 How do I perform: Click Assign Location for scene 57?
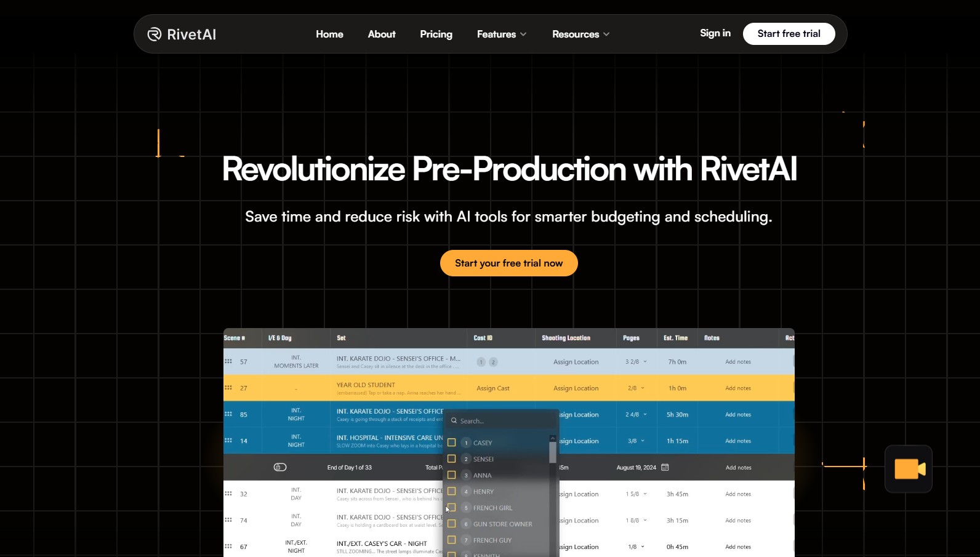[x=576, y=362]
